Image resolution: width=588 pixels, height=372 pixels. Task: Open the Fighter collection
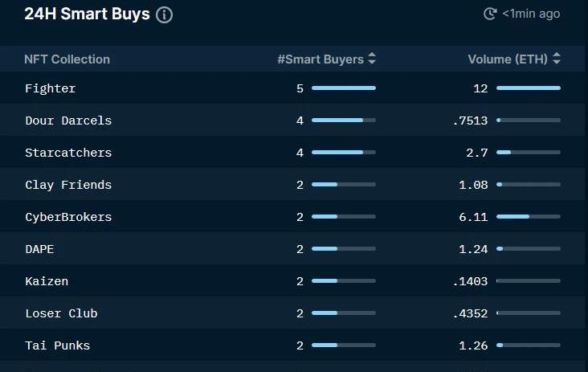tap(50, 88)
